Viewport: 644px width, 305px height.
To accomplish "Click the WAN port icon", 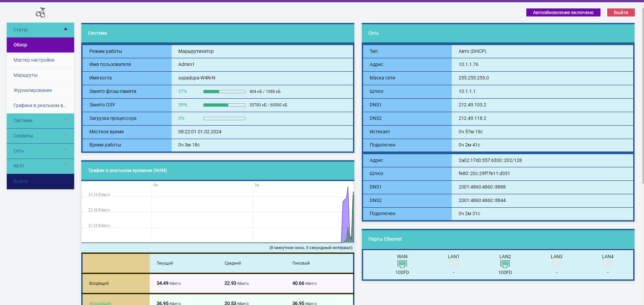I will (x=402, y=264).
